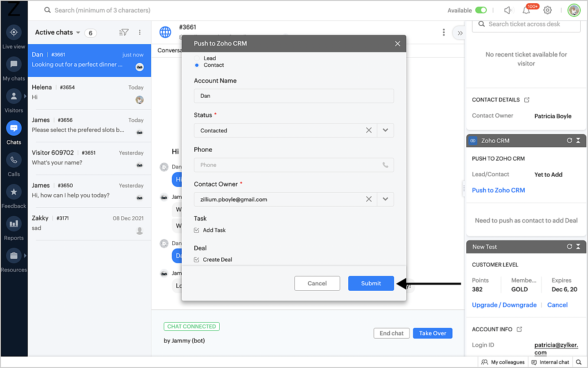Open Contact Details in new window
Screen dimensions: 588x368
pos(527,100)
